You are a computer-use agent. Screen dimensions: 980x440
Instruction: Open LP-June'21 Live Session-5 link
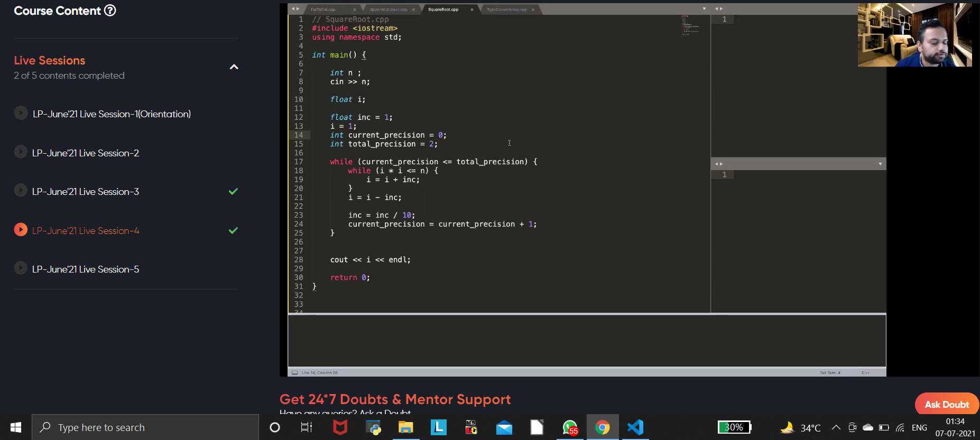[x=86, y=269]
